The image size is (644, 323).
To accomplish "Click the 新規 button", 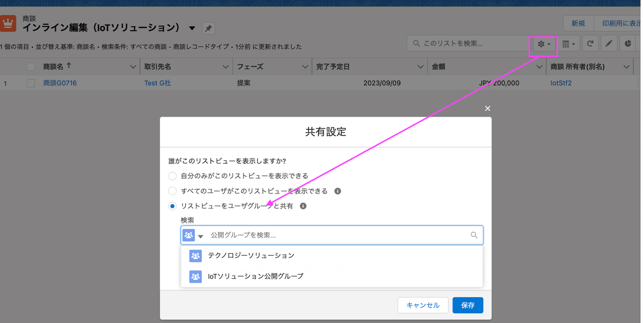I will tap(578, 24).
